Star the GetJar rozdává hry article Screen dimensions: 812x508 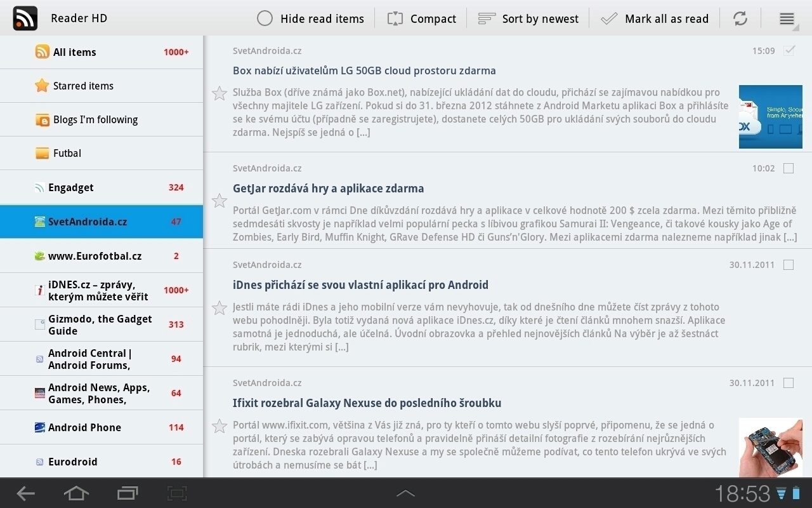[x=219, y=201]
